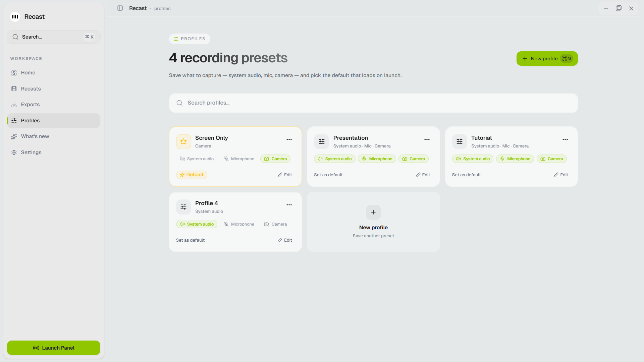Click the sliders icon on Tutorial card

[460, 141]
